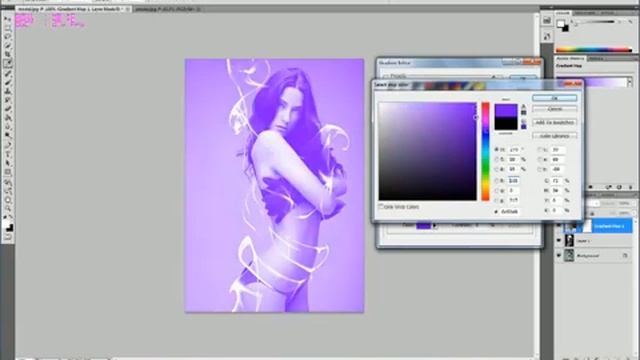Click lock icon on Background layer

coord(625,256)
